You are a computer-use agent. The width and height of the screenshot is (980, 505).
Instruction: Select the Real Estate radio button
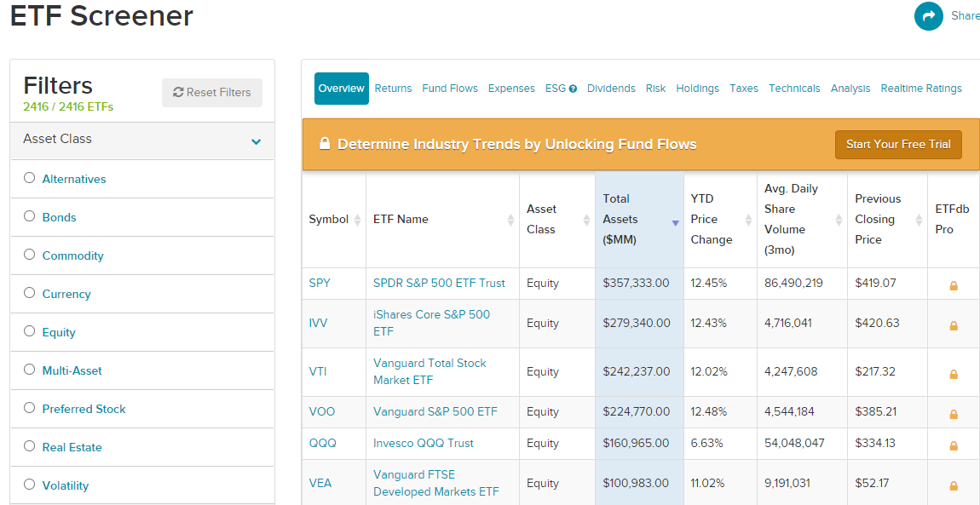[29, 445]
